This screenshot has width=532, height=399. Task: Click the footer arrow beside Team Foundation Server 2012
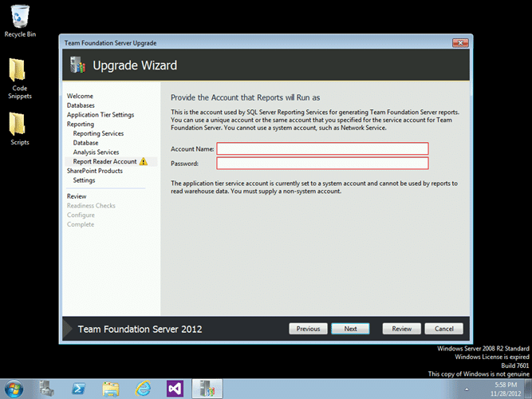pyautogui.click(x=68, y=328)
